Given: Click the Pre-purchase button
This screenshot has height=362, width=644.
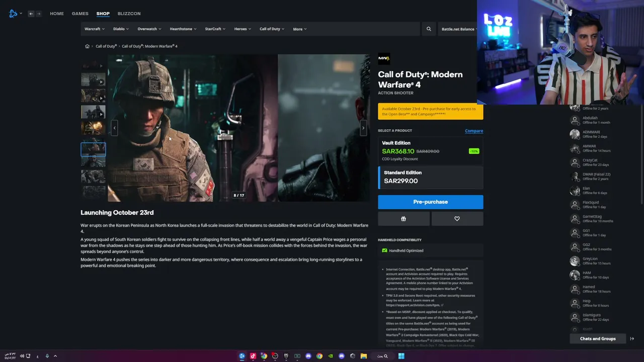Looking at the screenshot, I should (x=431, y=202).
